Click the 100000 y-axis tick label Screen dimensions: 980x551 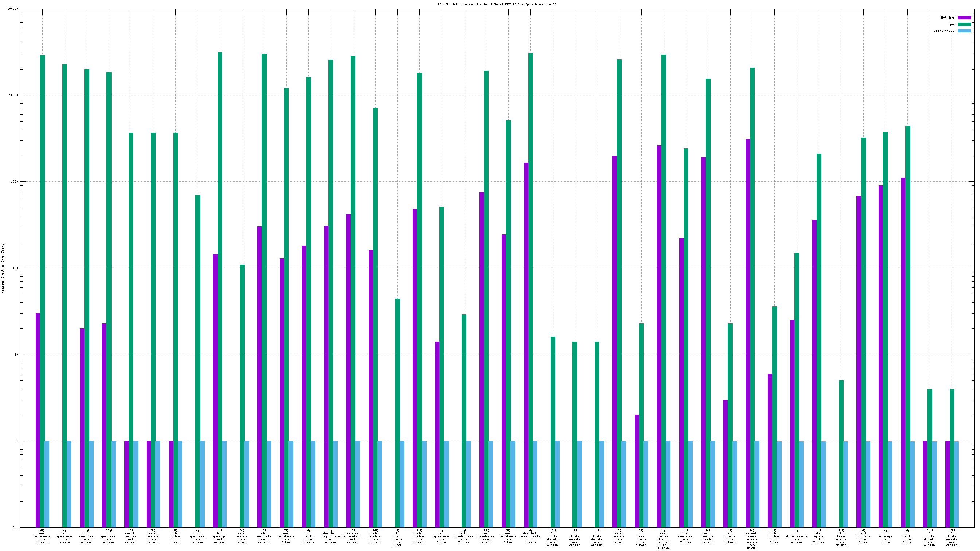(13, 9)
